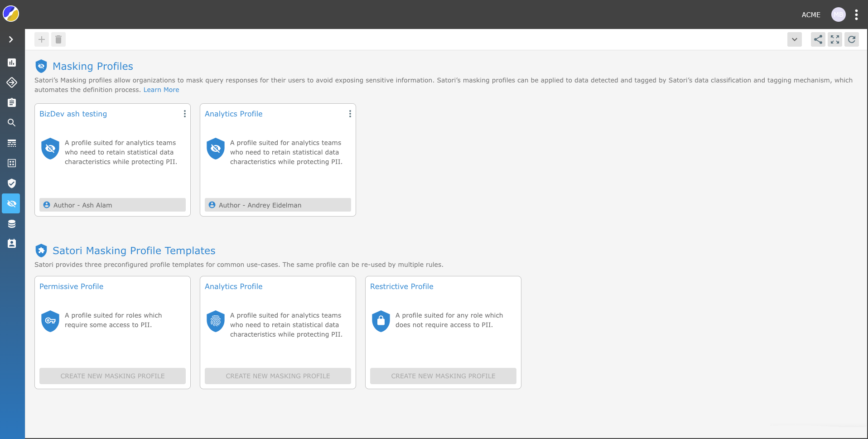Create new masking profile from Restrictive template

click(443, 376)
